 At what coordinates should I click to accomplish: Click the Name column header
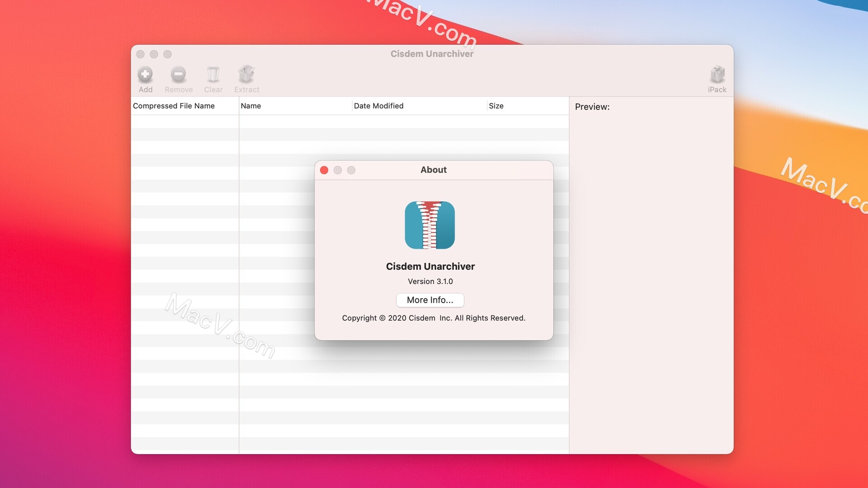coord(251,105)
